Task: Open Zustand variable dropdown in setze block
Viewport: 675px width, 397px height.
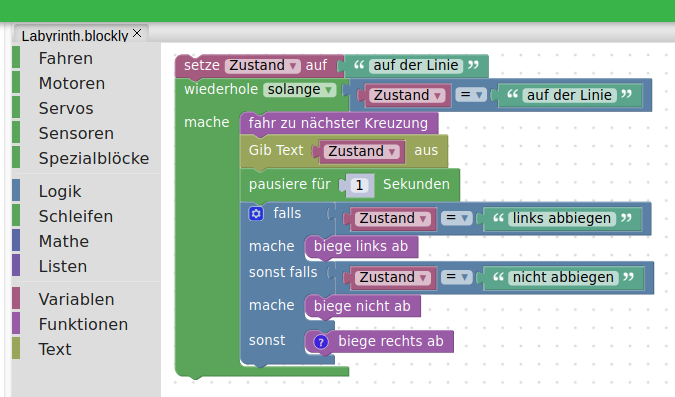Action: coord(263,65)
